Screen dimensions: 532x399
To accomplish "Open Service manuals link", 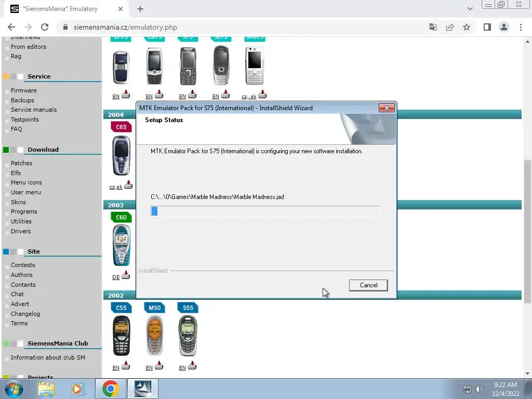I will tap(34, 110).
